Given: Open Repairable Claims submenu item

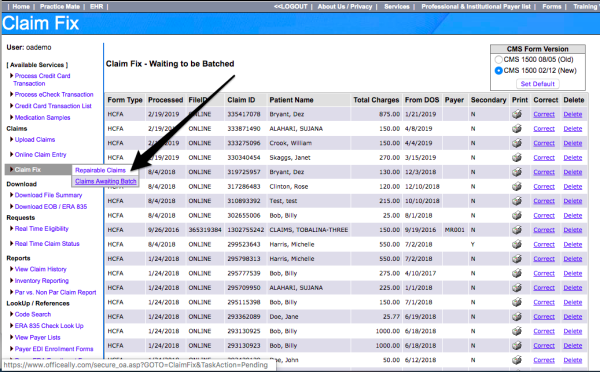Looking at the screenshot, I should pos(100,170).
